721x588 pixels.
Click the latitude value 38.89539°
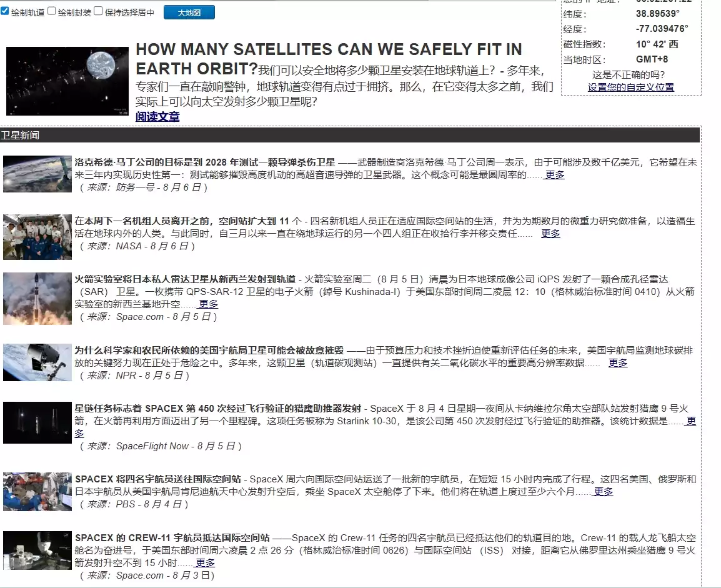tap(657, 14)
